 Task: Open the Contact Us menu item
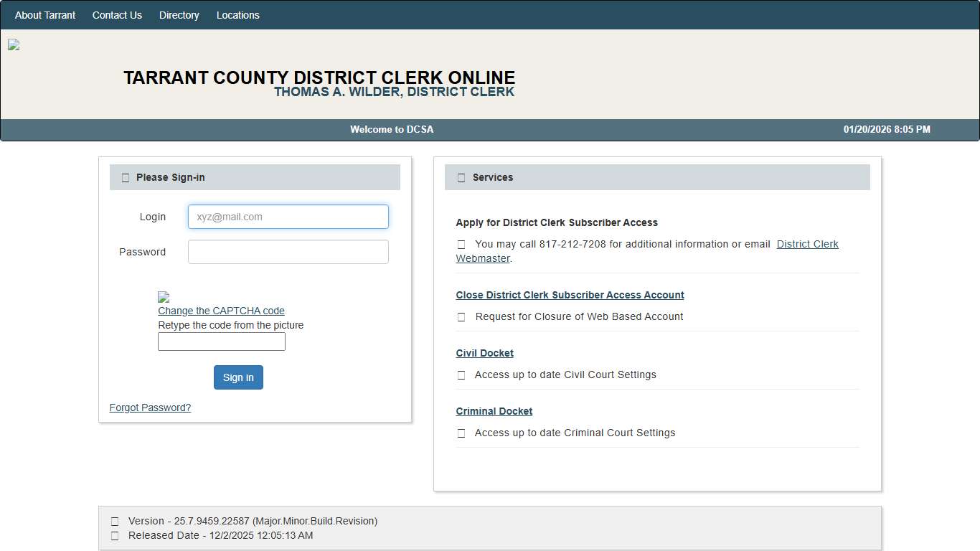pyautogui.click(x=117, y=15)
